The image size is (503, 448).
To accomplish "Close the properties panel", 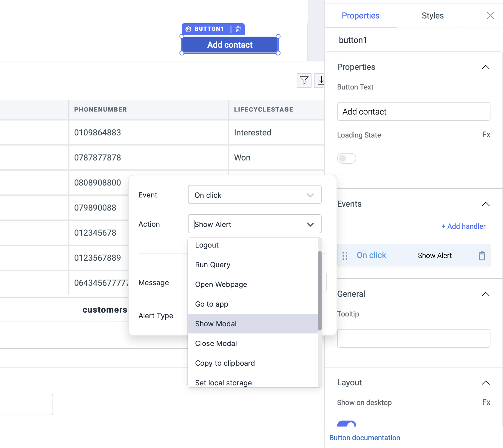I will 490,16.
